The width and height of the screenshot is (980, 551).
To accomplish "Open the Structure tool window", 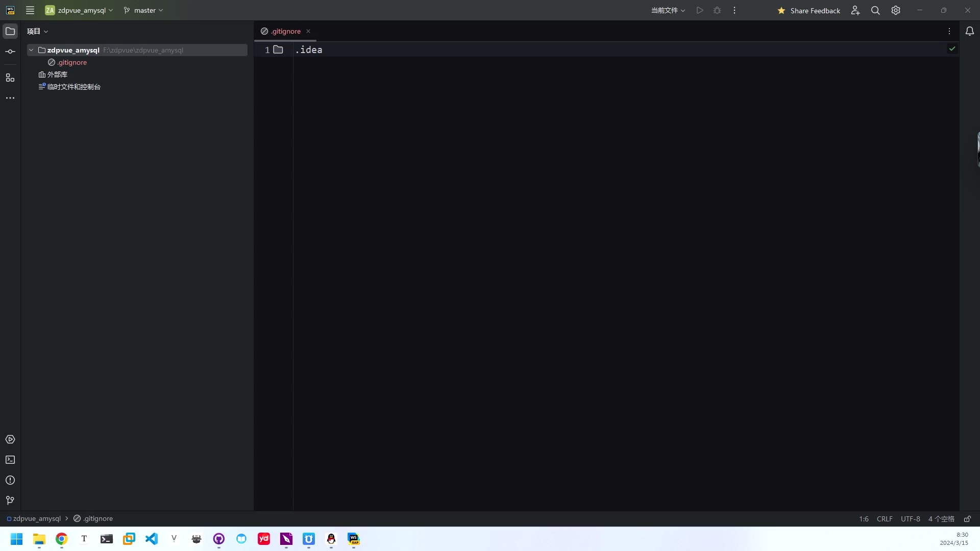I will (10, 78).
